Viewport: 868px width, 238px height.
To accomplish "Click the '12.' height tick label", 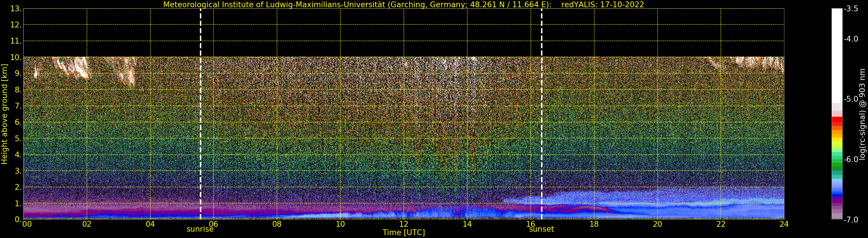I will point(16,25).
